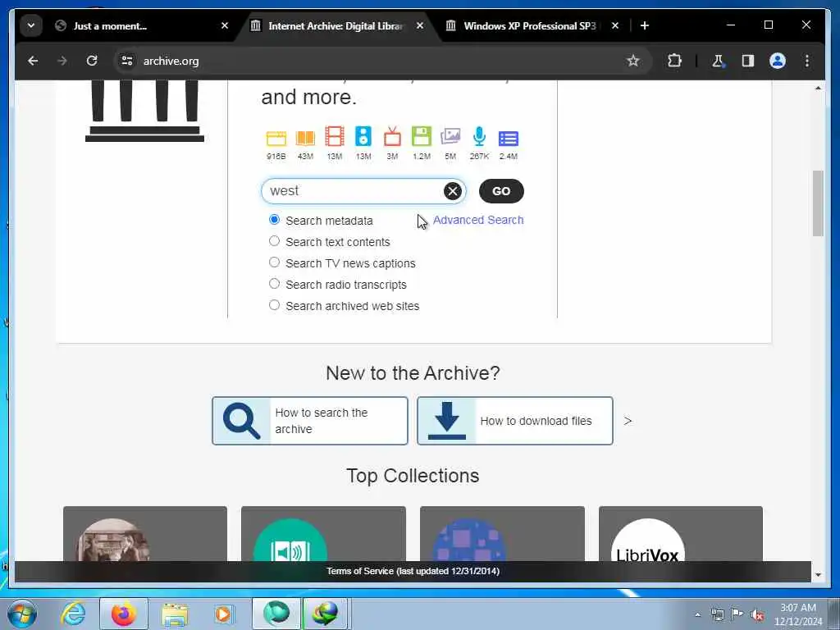Open the TV icon labeled 3M

pyautogui.click(x=392, y=137)
